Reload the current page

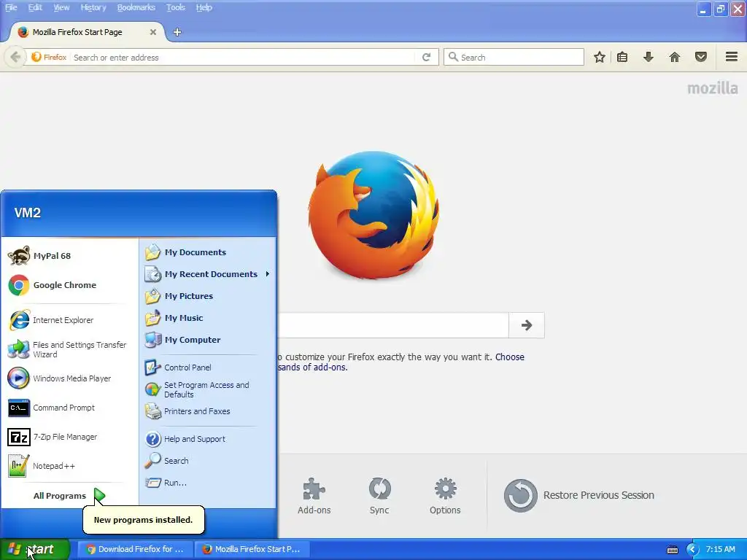click(426, 57)
